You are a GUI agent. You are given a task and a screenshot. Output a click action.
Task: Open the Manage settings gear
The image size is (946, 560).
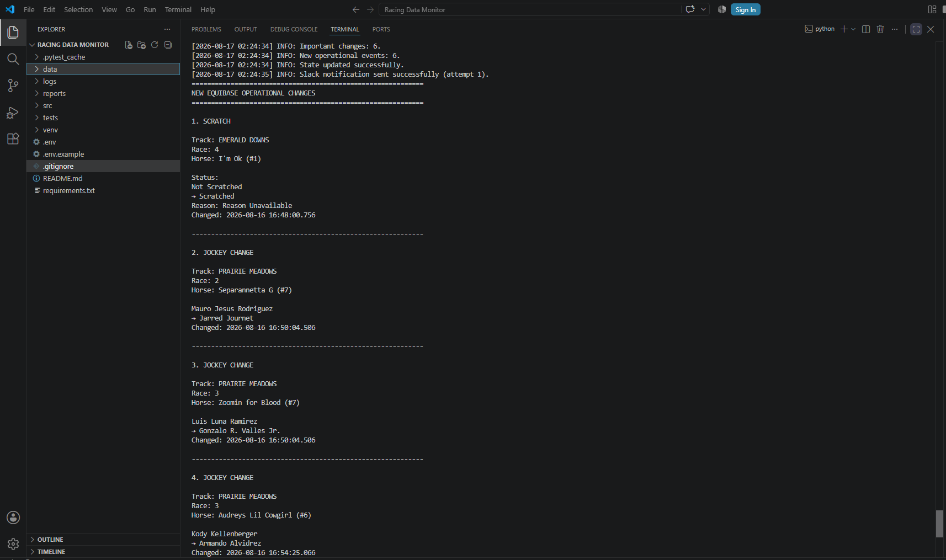click(x=13, y=544)
